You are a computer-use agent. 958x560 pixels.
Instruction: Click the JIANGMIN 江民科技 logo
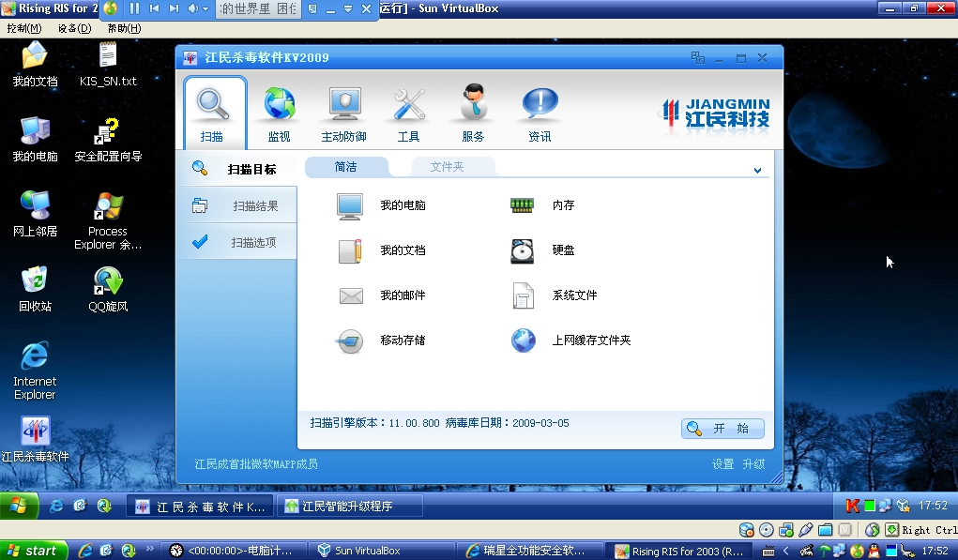[x=716, y=113]
